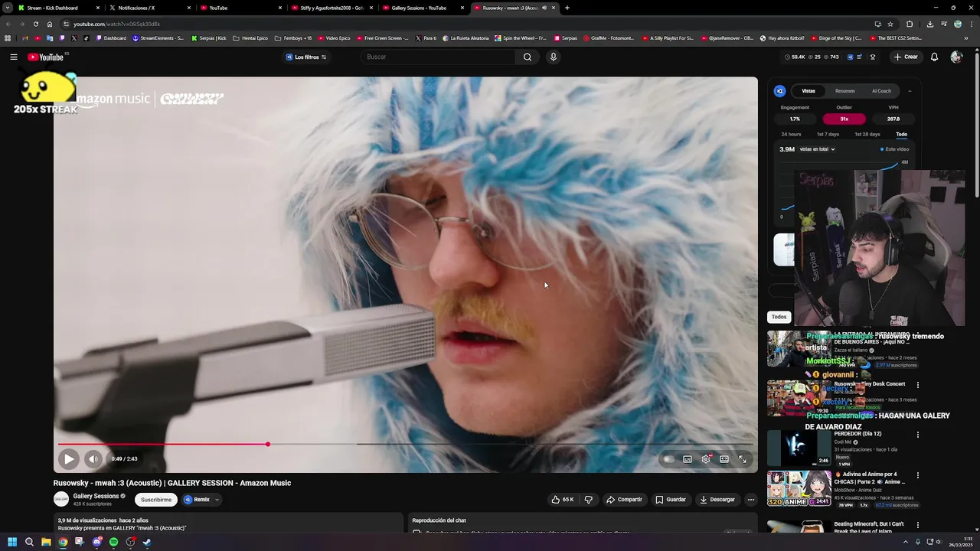The image size is (980, 551).
Task: Go to YouTube home via logo
Action: pos(45,57)
